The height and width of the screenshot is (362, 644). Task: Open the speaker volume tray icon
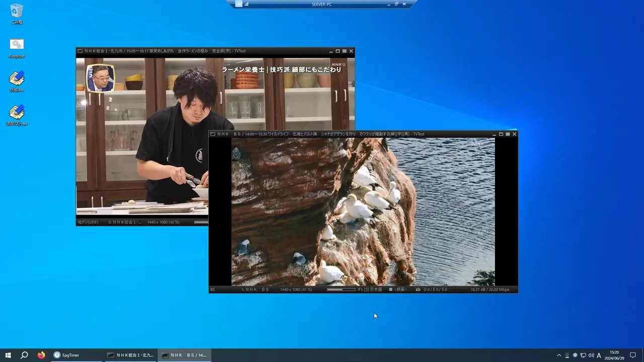click(591, 355)
